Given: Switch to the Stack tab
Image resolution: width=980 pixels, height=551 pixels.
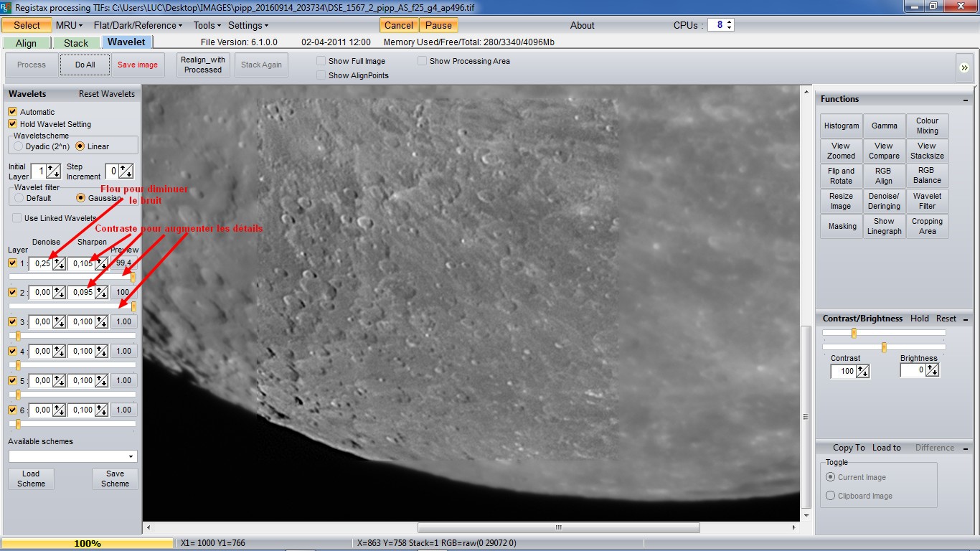Looking at the screenshot, I should tap(76, 43).
